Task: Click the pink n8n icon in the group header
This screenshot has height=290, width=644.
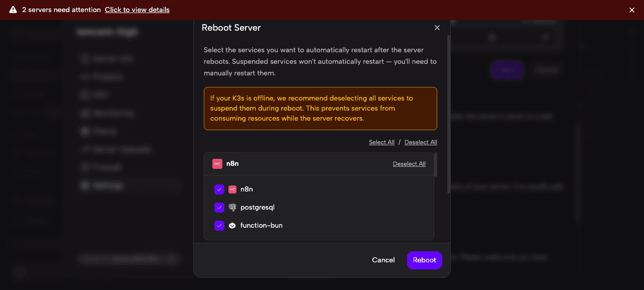Action: (x=217, y=163)
